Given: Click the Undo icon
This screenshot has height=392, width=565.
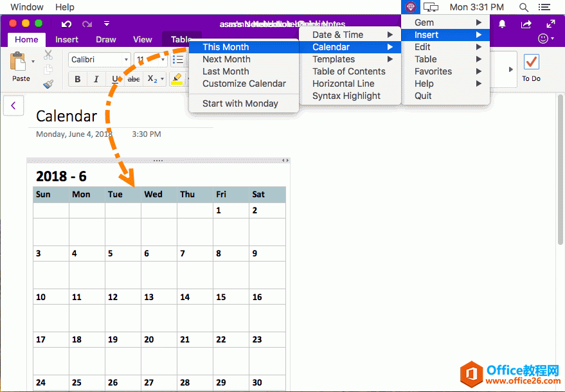Looking at the screenshot, I should [x=66, y=23].
